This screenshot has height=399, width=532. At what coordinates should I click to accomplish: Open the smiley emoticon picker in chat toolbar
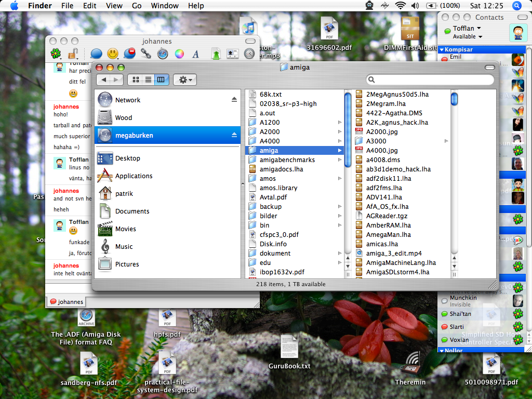click(113, 54)
